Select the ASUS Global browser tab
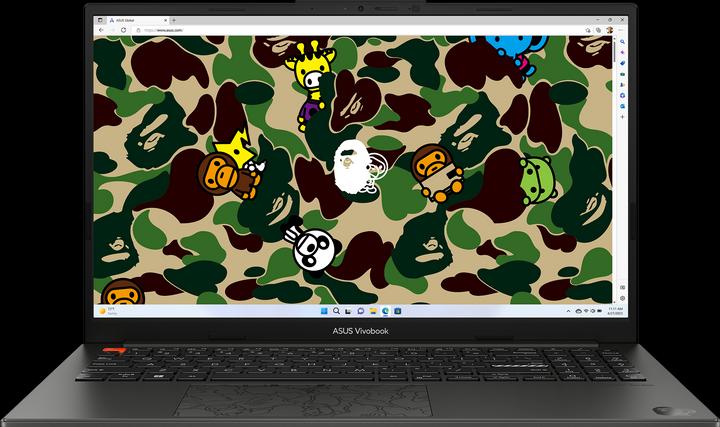The width and height of the screenshot is (720, 427). 138,20
